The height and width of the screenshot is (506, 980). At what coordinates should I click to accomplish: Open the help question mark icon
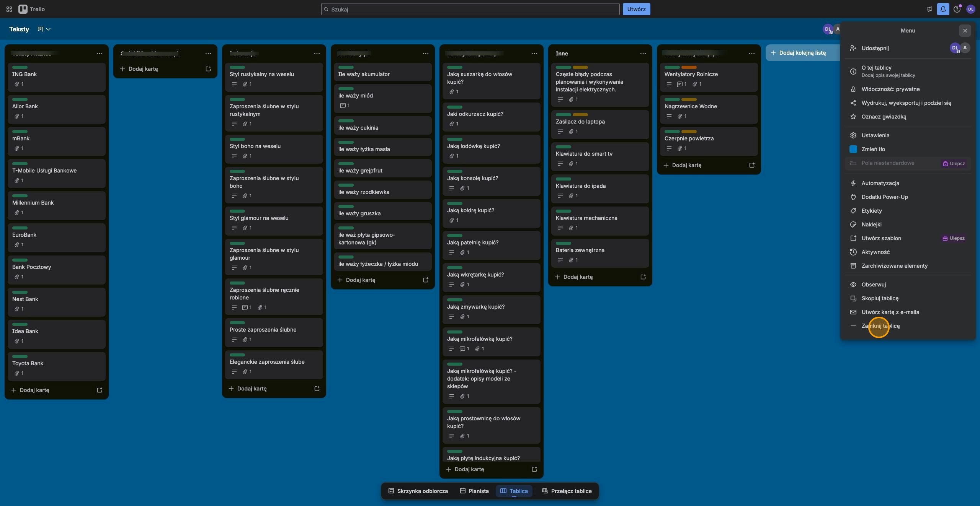[x=957, y=9]
